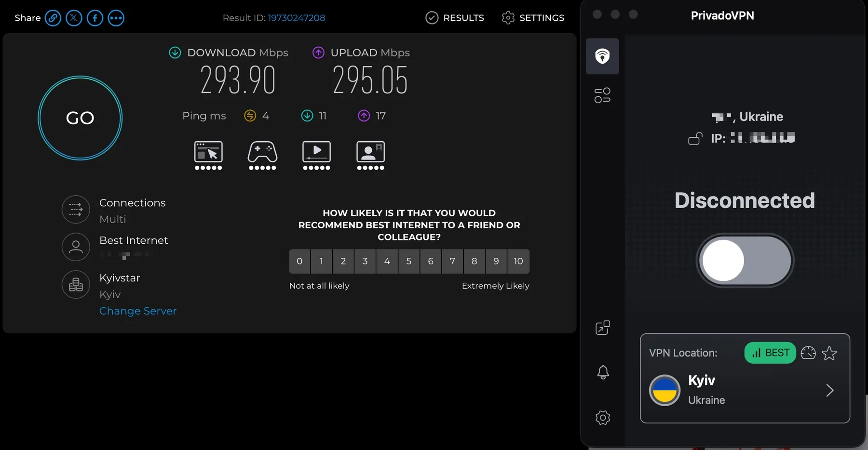Click the download latency icon
This screenshot has height=450, width=868.
[x=307, y=116]
